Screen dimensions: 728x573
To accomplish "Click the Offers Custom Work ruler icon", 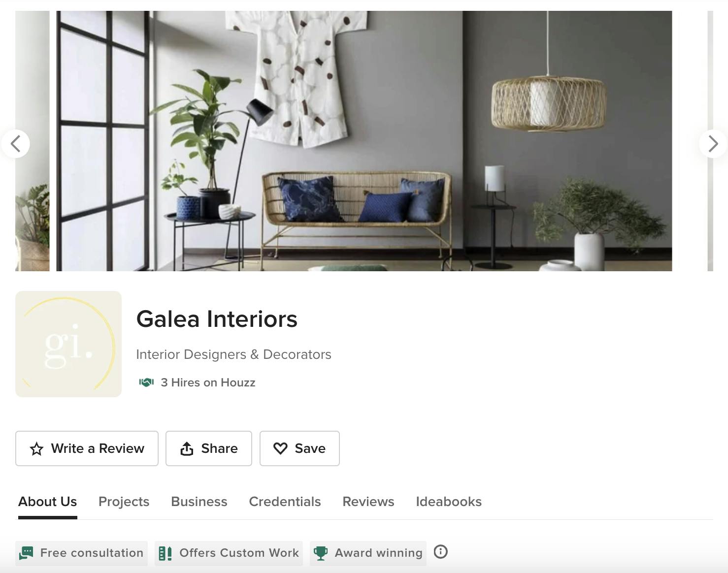I will tap(165, 553).
